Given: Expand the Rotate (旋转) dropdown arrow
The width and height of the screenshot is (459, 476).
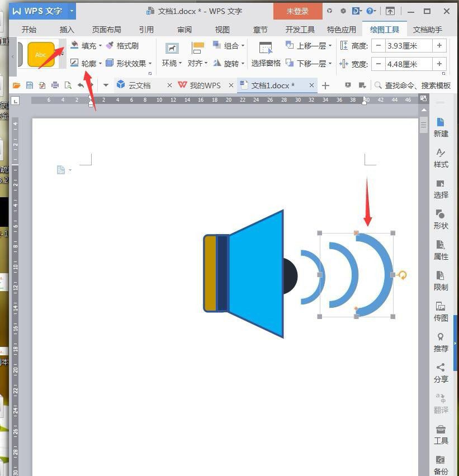Looking at the screenshot, I should (243, 64).
